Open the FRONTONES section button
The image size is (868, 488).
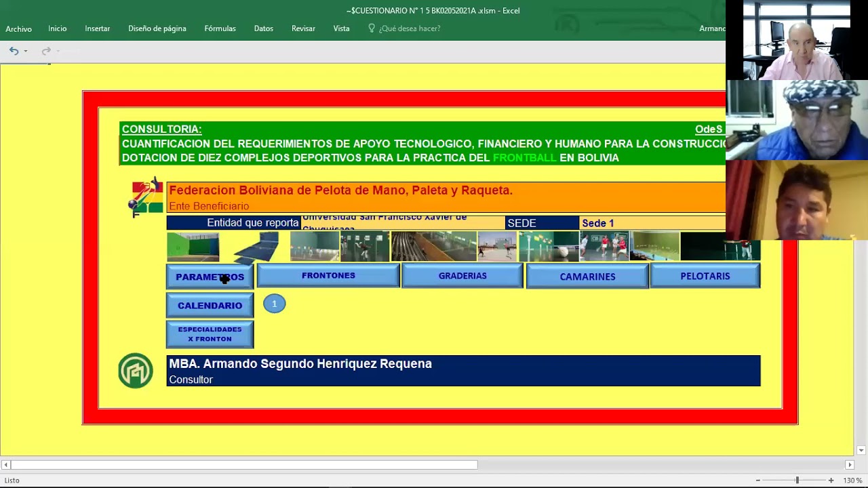pyautogui.click(x=328, y=276)
